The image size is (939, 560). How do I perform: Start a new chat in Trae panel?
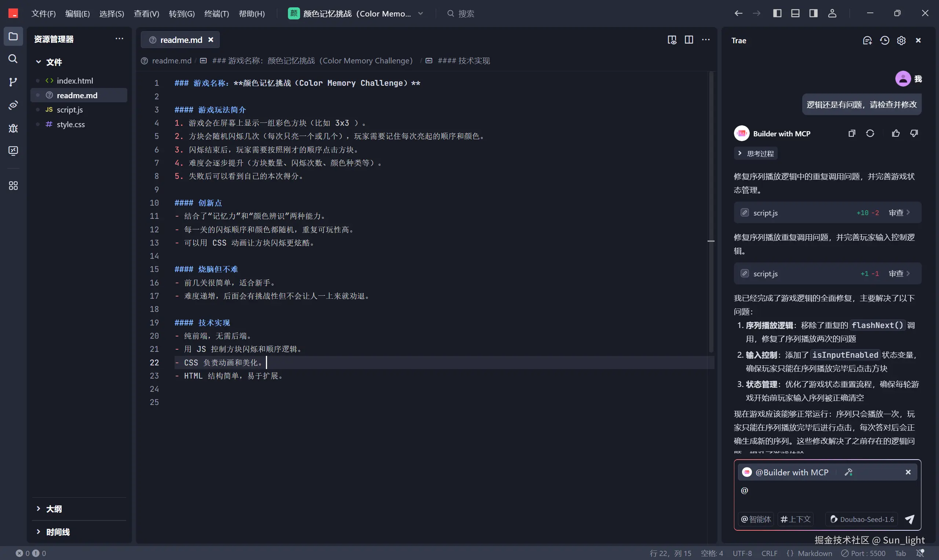[x=867, y=40]
